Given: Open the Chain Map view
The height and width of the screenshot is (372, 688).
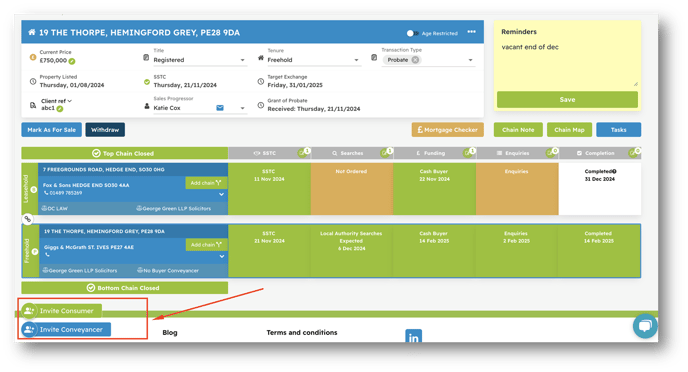Looking at the screenshot, I should (x=569, y=130).
